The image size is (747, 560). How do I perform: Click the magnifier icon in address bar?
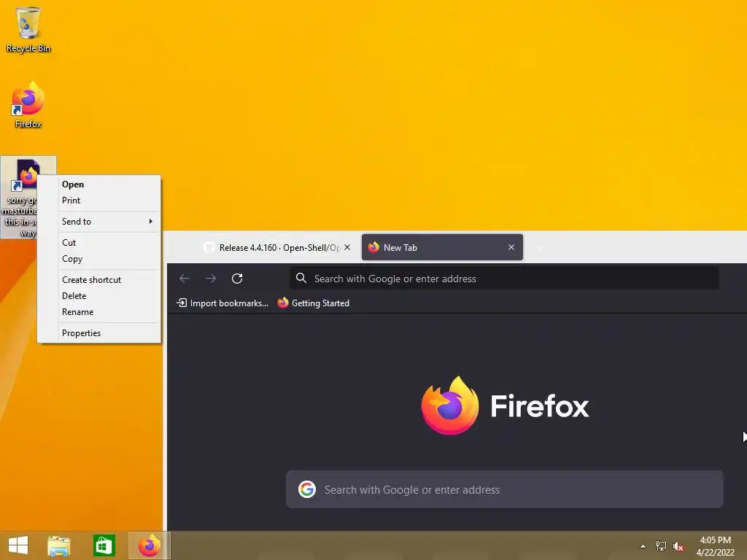(x=301, y=278)
